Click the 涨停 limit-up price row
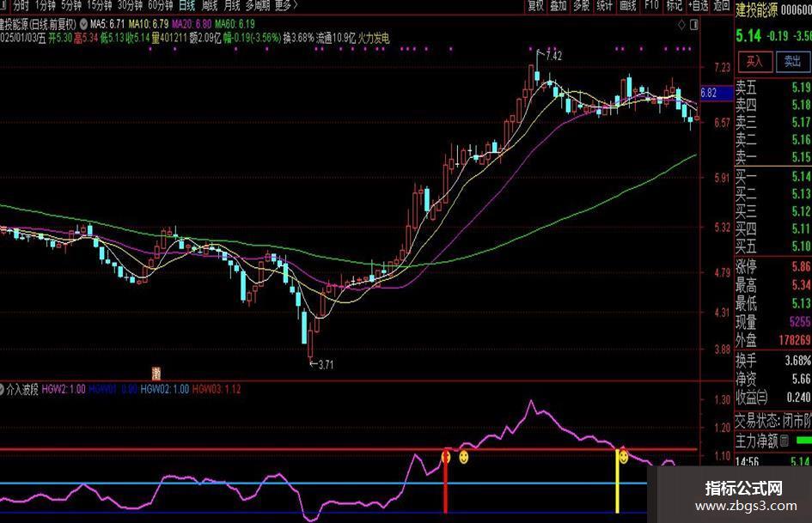 [773, 267]
